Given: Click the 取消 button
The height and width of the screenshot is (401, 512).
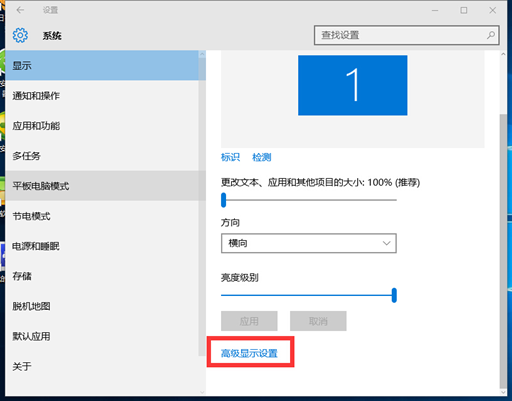Looking at the screenshot, I should coord(318,321).
